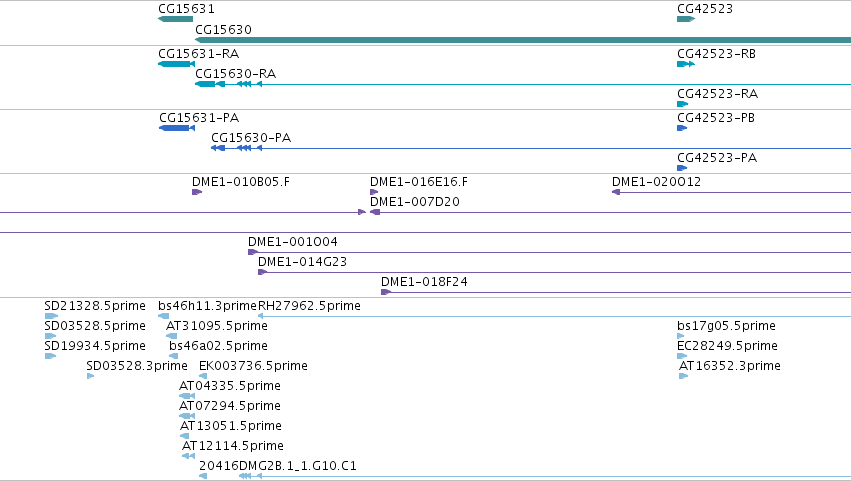Click the SD03528.5prime EST glyph
This screenshot has height=481, width=851.
click(50, 337)
